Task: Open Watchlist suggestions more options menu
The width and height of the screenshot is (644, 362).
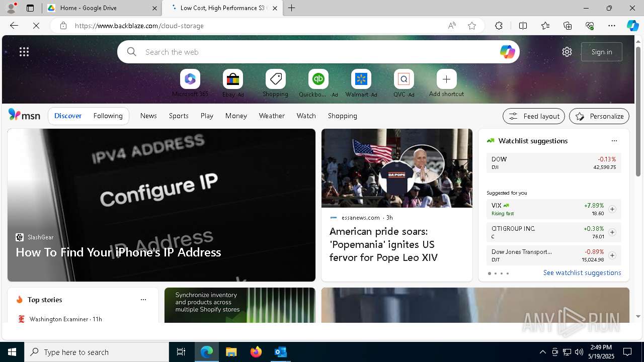Action: click(x=614, y=141)
